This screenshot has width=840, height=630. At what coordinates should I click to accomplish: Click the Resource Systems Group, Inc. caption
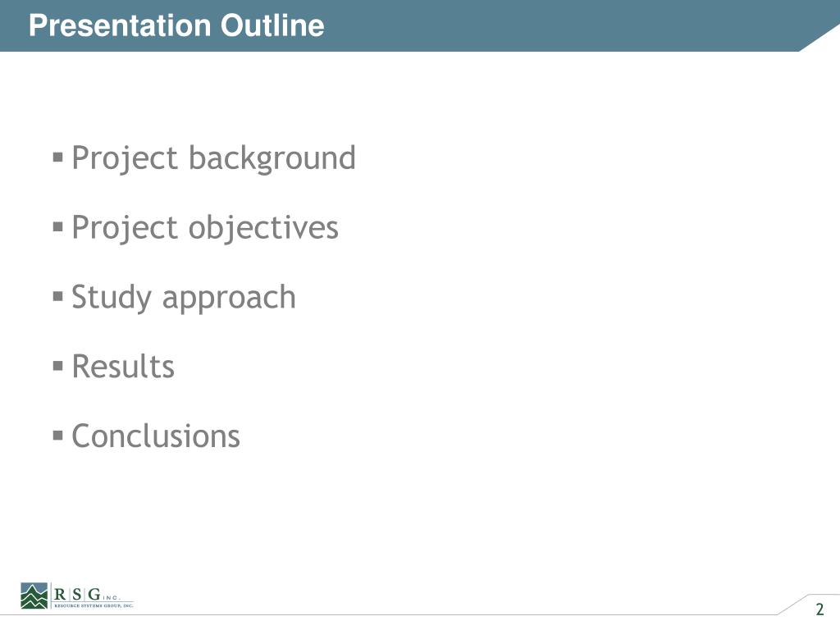click(x=94, y=605)
